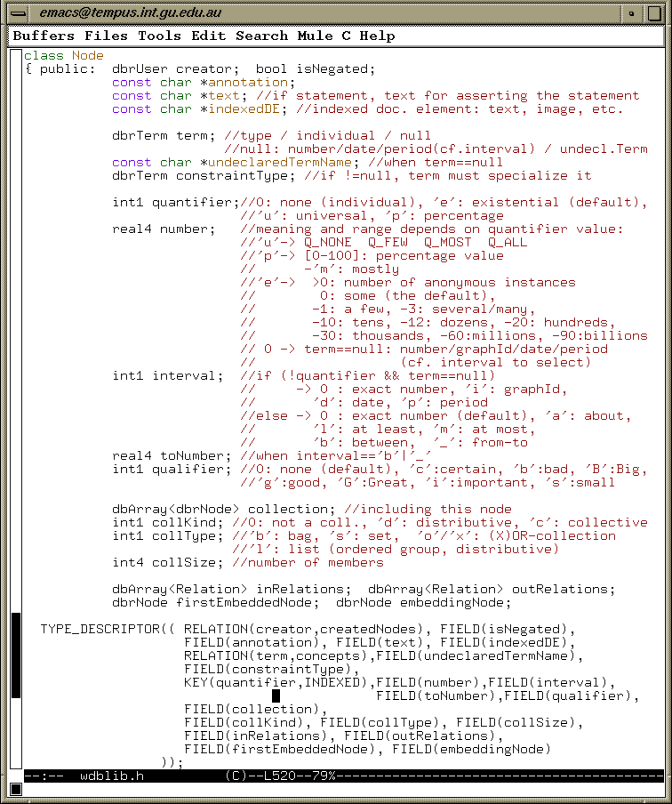672x804 pixels.
Task: Open the Buffers menu
Action: 44,36
